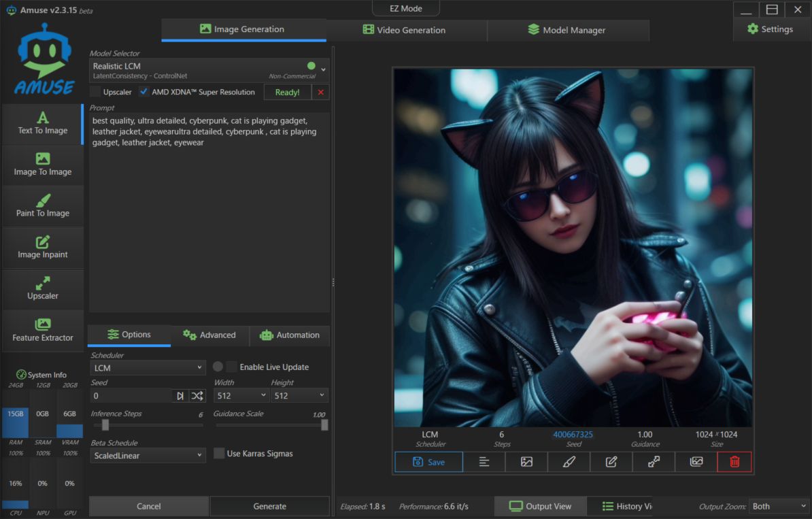Delete the generated image with trash icon

(x=734, y=462)
